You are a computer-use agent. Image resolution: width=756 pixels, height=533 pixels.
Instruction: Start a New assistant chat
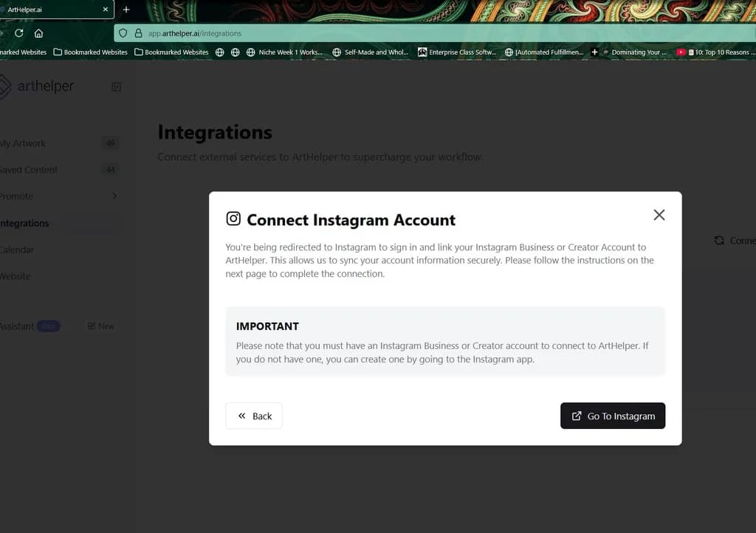point(100,326)
